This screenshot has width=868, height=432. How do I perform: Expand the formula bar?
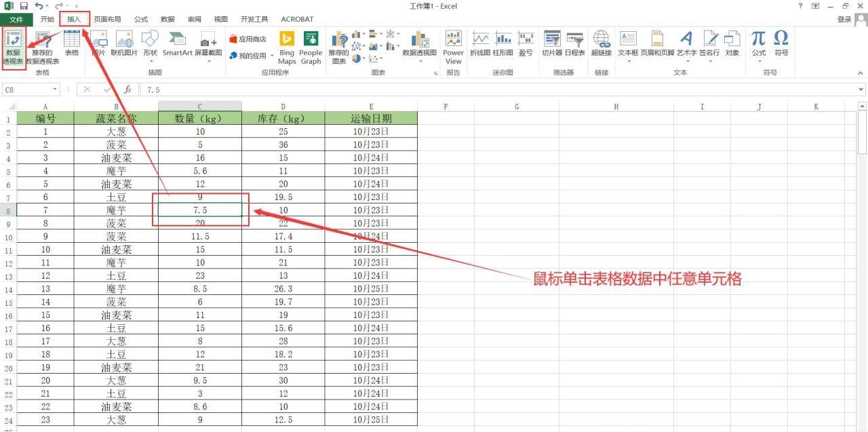pos(861,90)
